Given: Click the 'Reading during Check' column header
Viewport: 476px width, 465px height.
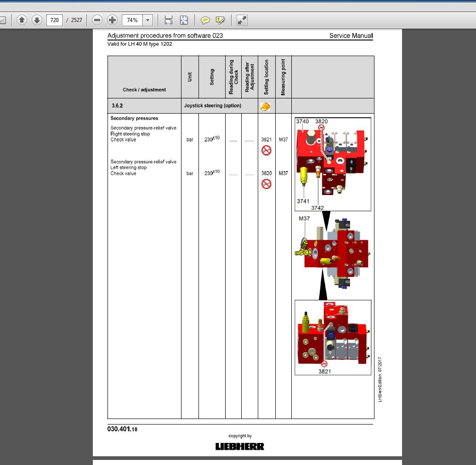Looking at the screenshot, I should 233,77.
